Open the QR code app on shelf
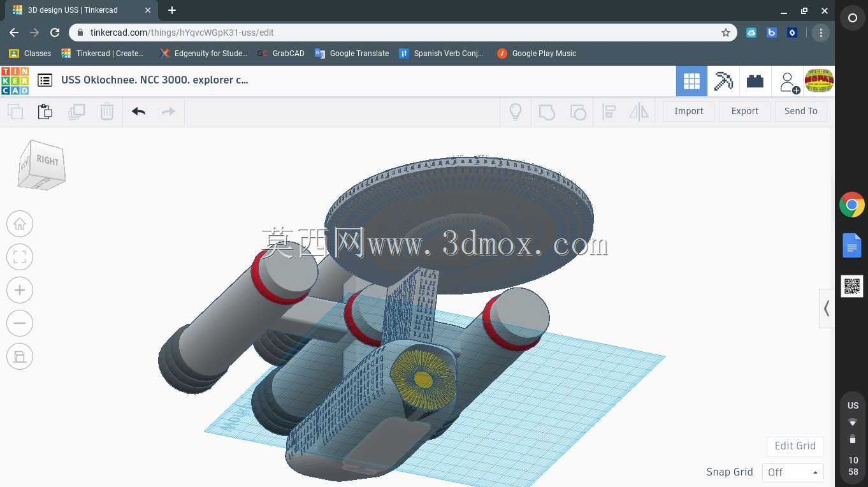This screenshot has height=487, width=868. (x=852, y=287)
